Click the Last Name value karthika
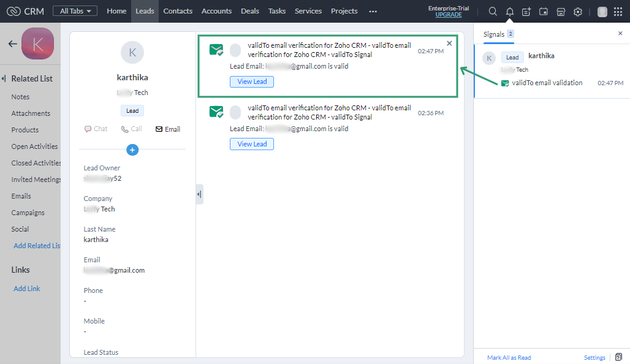630x364 pixels. click(x=96, y=240)
